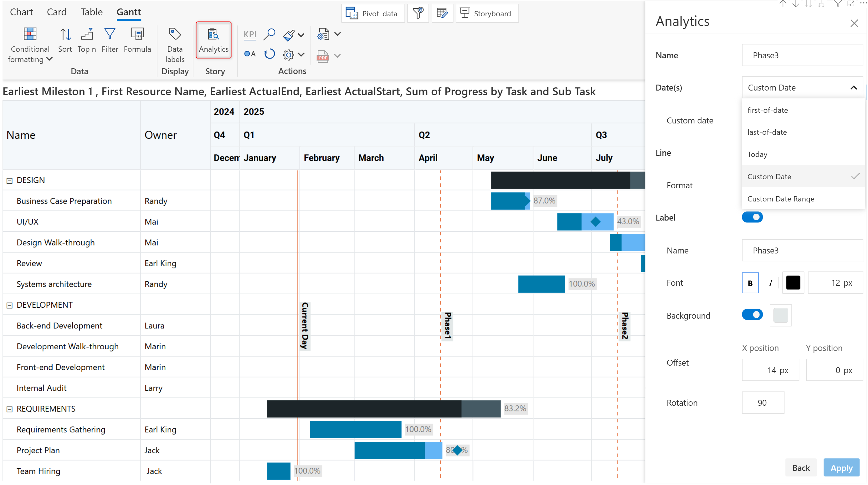Click the Conditional formatting icon
The width and height of the screenshot is (868, 485).
[30, 34]
